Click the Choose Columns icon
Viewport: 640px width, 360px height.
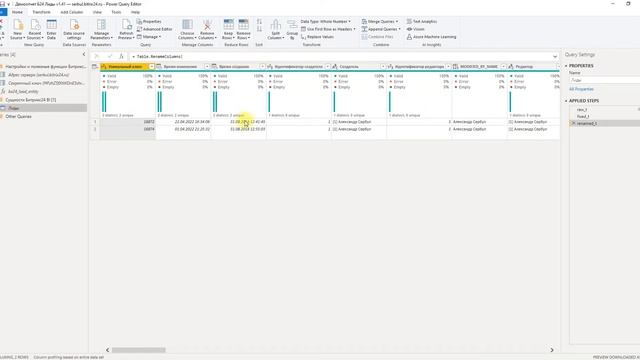pos(187,29)
